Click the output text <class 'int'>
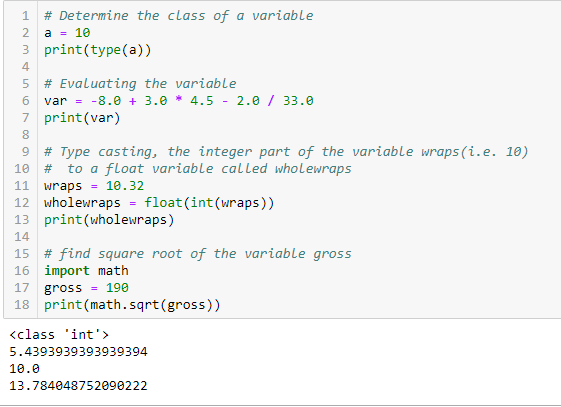Viewport: 561px width, 407px height. (x=59, y=335)
